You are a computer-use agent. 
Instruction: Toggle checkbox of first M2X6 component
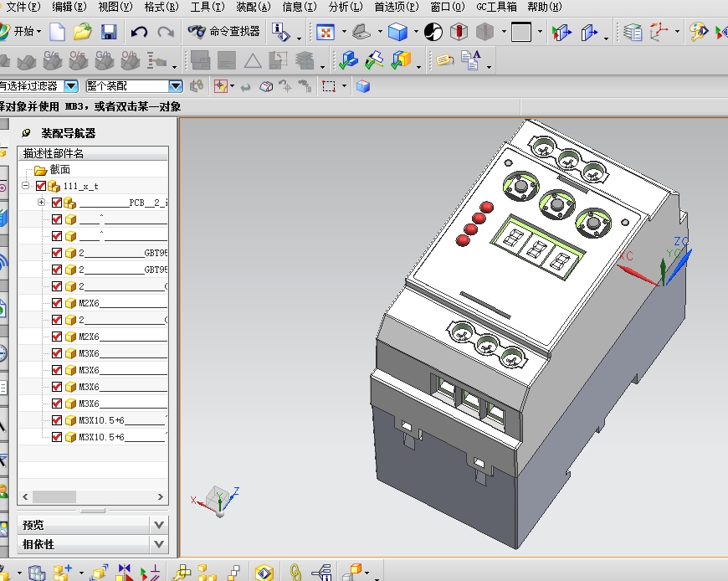(x=57, y=303)
